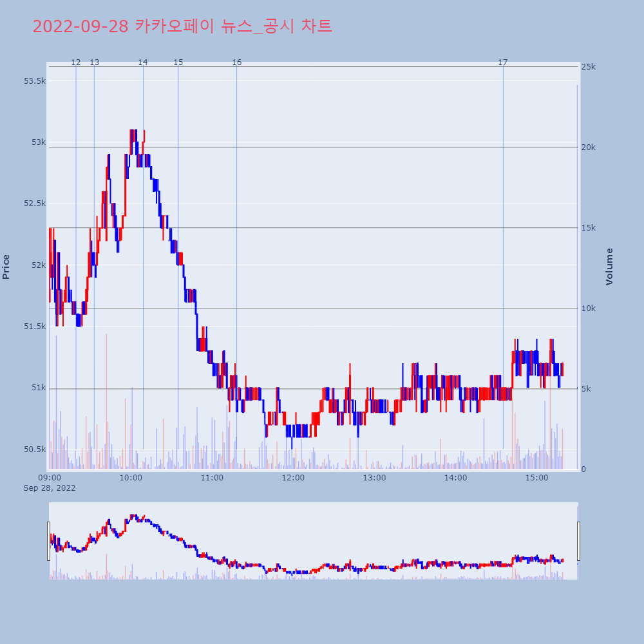The height and width of the screenshot is (644, 644).
Task: Click news marker 14 at top
Action: [x=143, y=62]
